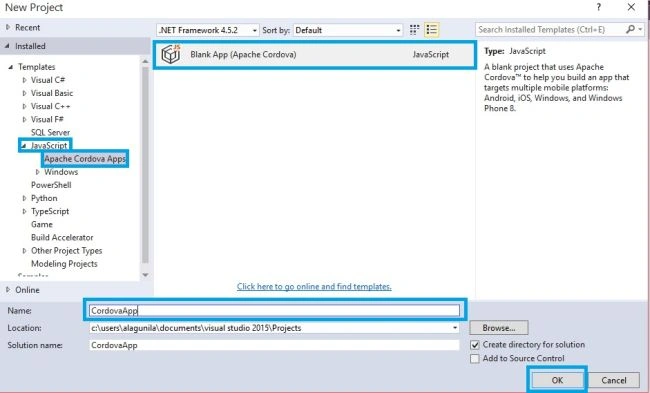
Task: Expand the Windows node under JavaScript
Action: (38, 172)
